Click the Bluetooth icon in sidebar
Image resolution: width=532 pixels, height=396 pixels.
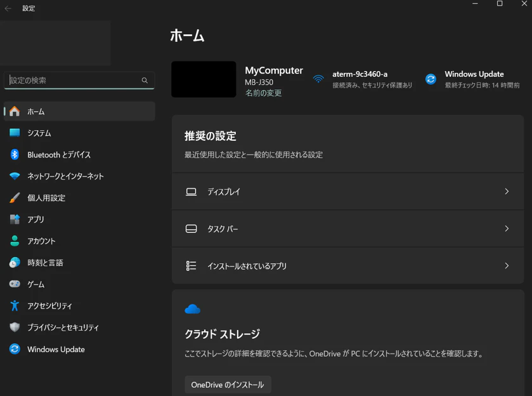coord(14,154)
